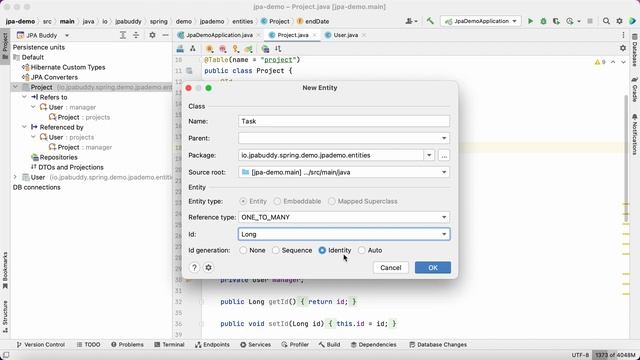640x360 pixels.
Task: Open the JpaDemoApplication run configuration dropdown
Action: point(480,21)
